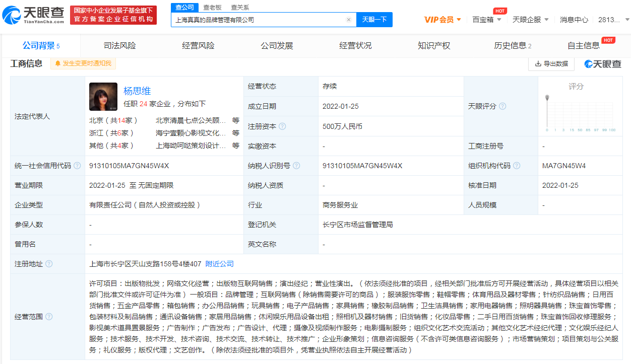Click the TianYanCha logo at top left
The width and height of the screenshot is (631, 364).
tap(33, 15)
